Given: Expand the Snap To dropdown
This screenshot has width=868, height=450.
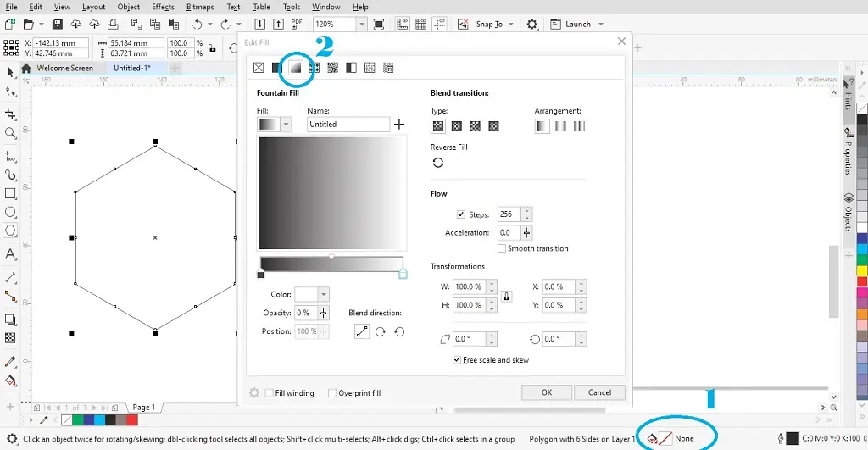Looking at the screenshot, I should (x=511, y=25).
